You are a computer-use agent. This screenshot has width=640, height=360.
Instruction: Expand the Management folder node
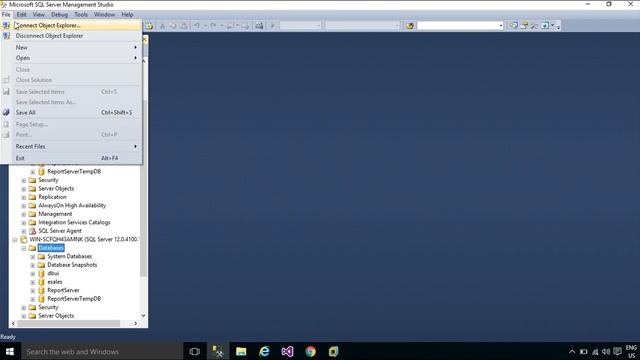24,214
